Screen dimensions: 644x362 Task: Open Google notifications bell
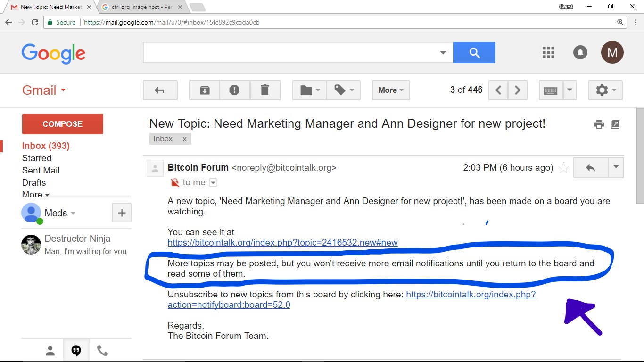coord(580,52)
